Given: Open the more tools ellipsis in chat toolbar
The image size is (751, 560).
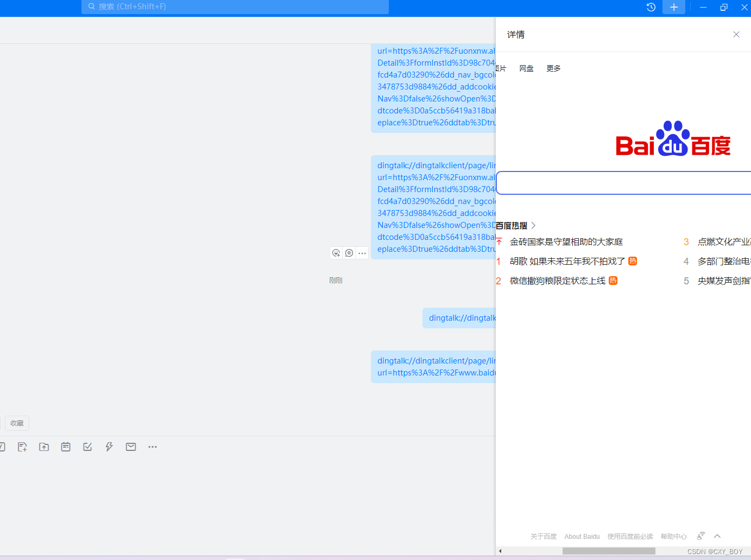Looking at the screenshot, I should click(x=153, y=447).
